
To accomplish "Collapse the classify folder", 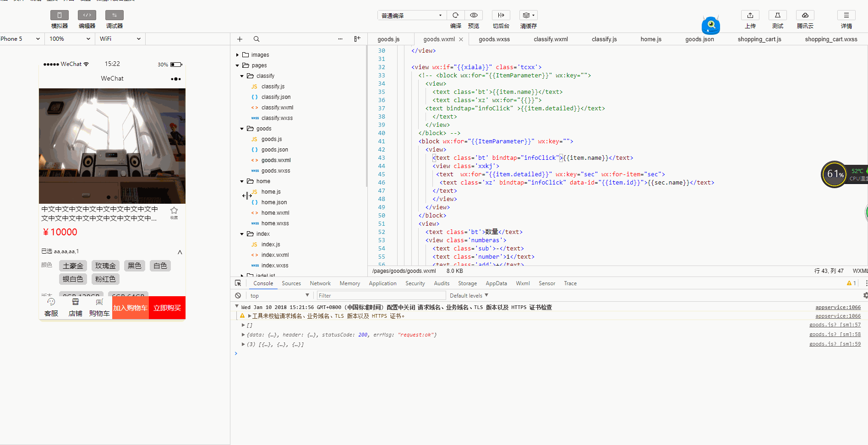I will pyautogui.click(x=242, y=76).
